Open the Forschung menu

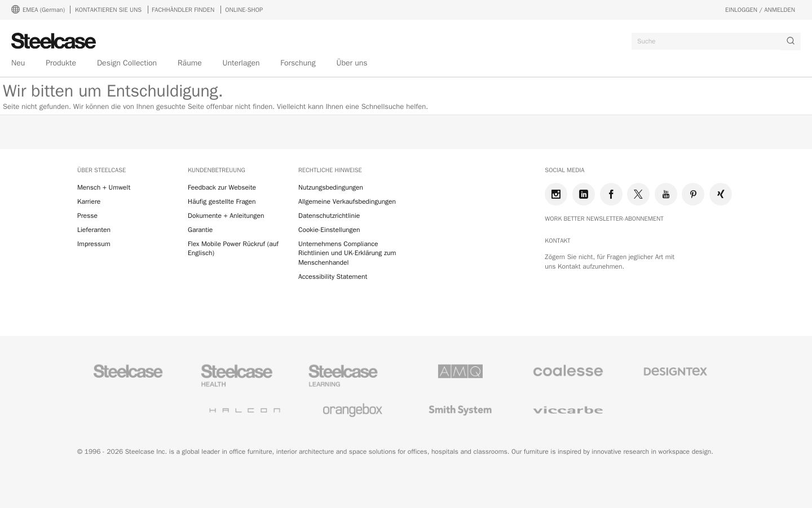click(298, 63)
